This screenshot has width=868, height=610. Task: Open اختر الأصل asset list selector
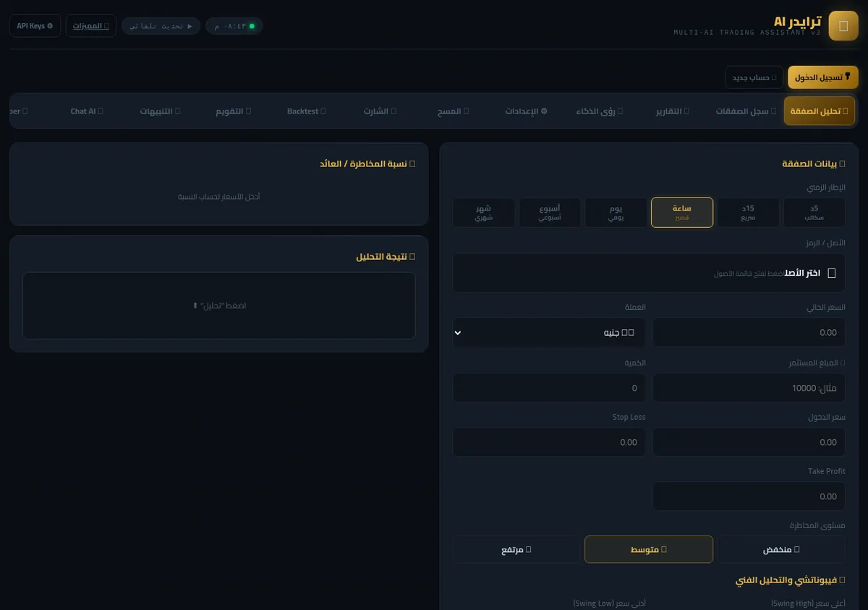click(649, 273)
